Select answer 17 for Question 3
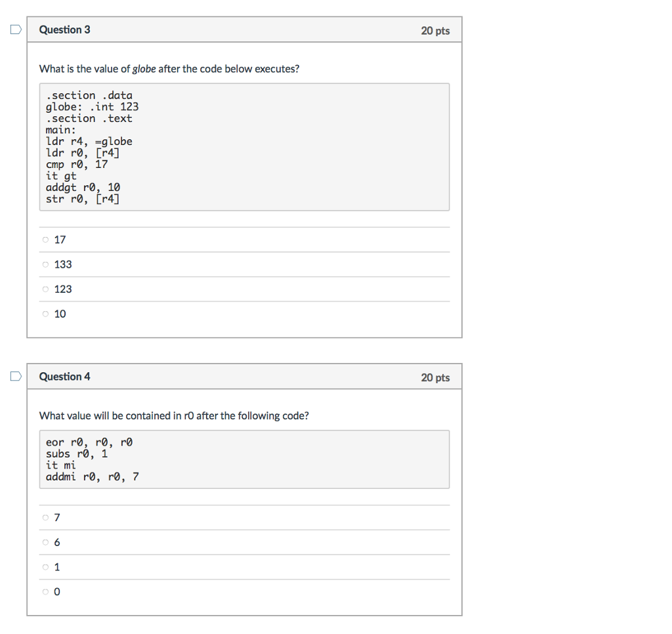 tap(45, 240)
